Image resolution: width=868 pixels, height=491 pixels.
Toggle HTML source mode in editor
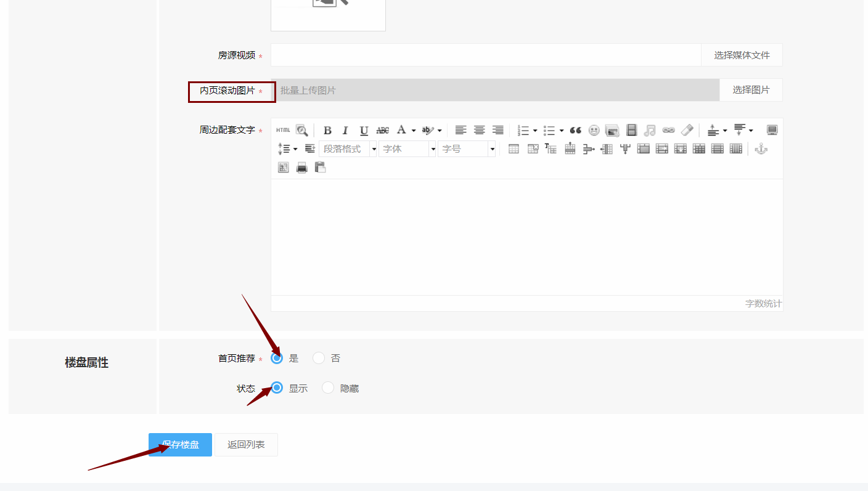tap(283, 130)
